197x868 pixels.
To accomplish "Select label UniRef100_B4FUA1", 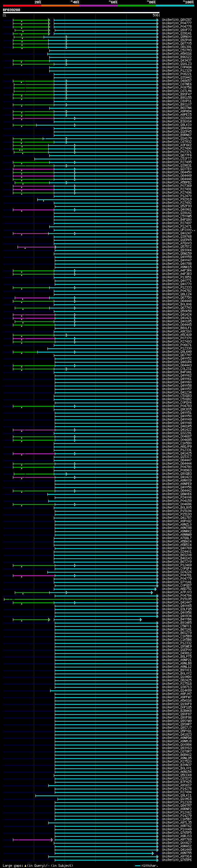I will tap(177, 372).
